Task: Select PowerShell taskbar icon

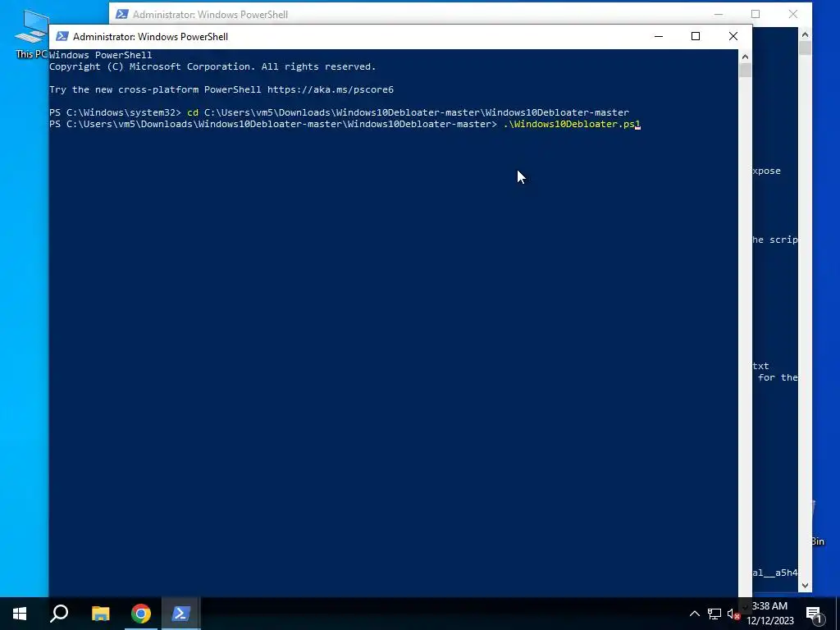Action: pos(180,614)
